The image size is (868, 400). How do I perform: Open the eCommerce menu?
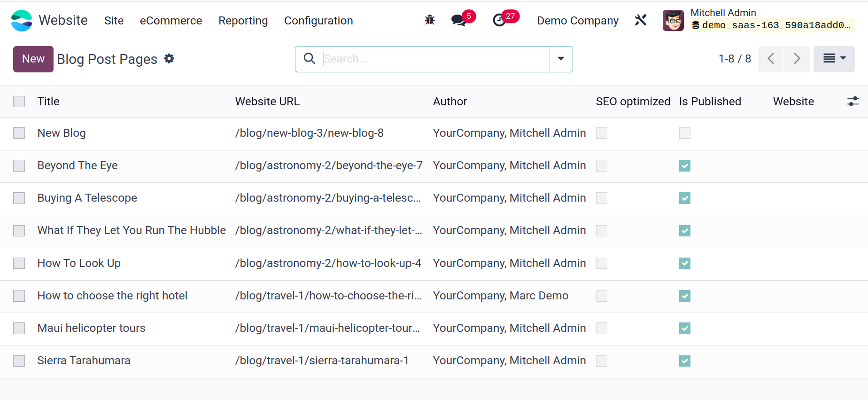point(171,21)
